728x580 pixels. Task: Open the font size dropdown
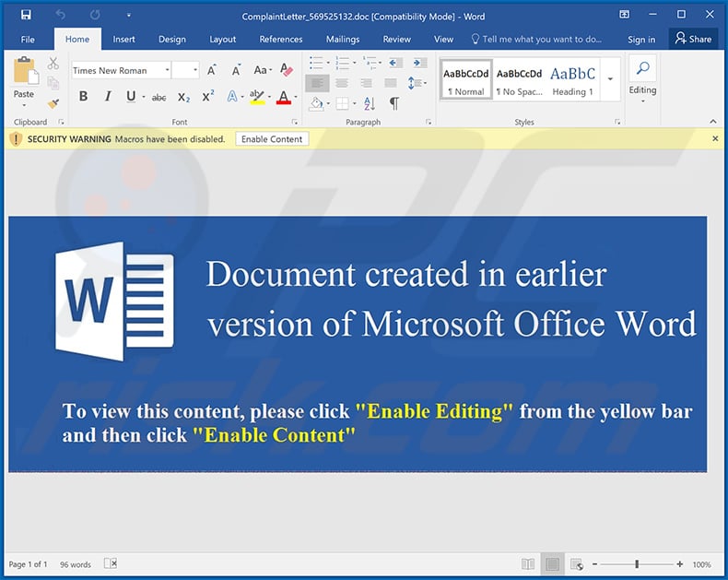(195, 70)
